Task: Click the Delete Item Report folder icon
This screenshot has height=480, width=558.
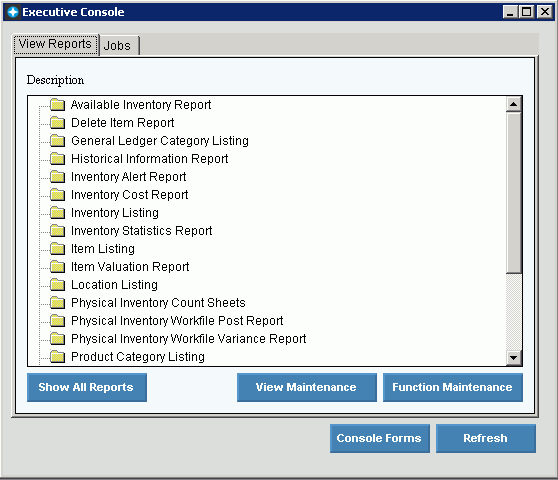Action: [57, 123]
